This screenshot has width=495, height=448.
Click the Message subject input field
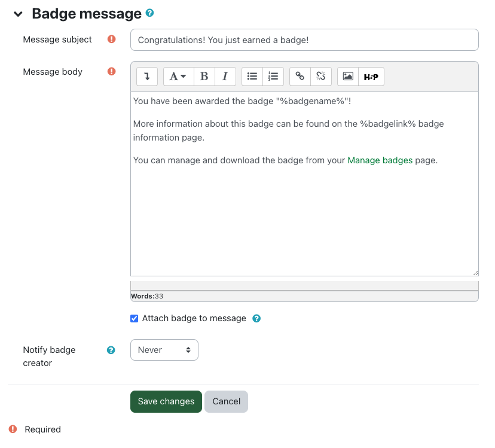pos(304,40)
